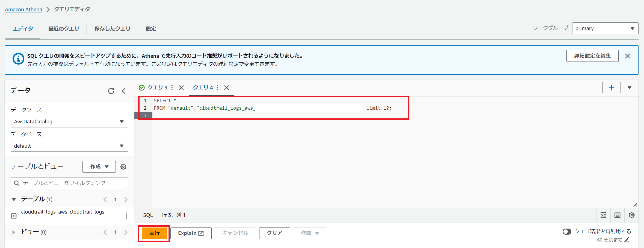Dismiss the info banner with the X icon
The width and height of the screenshot is (644, 248).
(x=628, y=56)
